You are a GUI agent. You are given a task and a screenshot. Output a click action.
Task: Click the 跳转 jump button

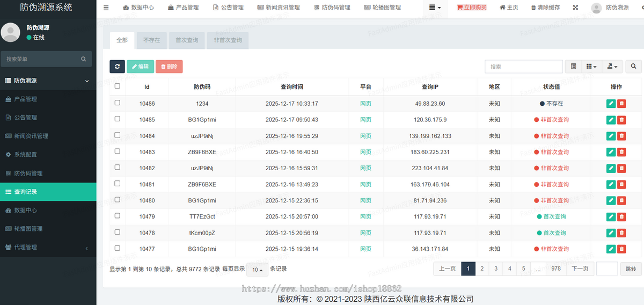coord(631,268)
